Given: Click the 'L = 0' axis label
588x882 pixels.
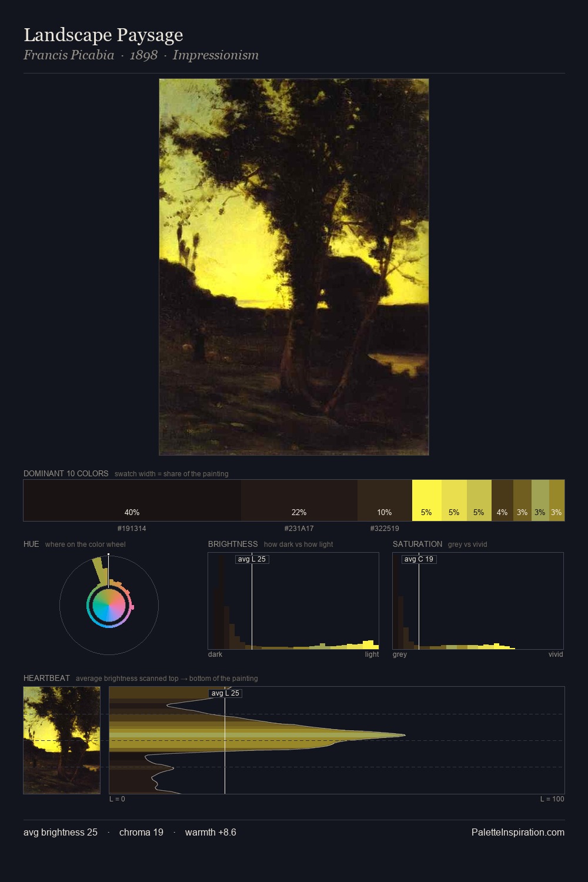Looking at the screenshot, I should [x=117, y=799].
